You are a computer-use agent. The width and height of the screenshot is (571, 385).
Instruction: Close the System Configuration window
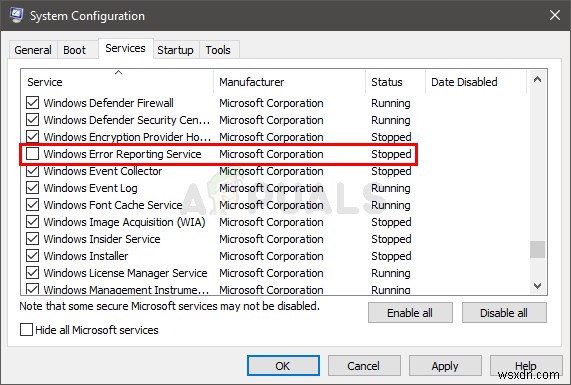point(555,15)
